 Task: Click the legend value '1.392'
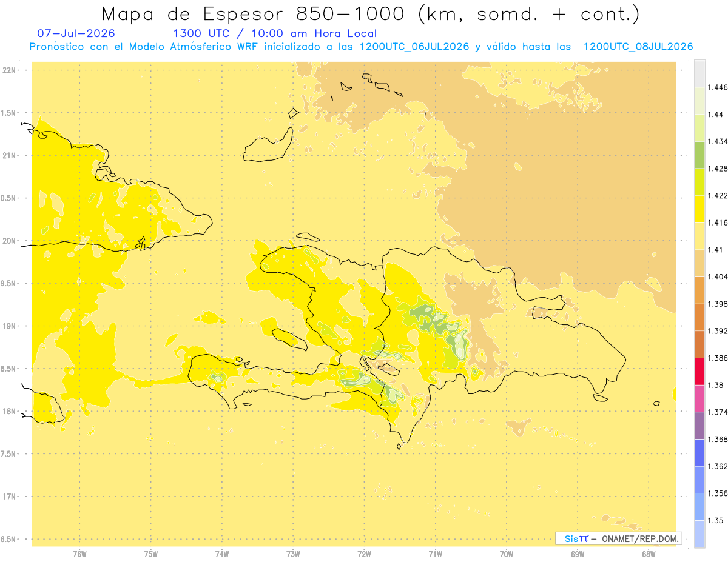click(719, 331)
